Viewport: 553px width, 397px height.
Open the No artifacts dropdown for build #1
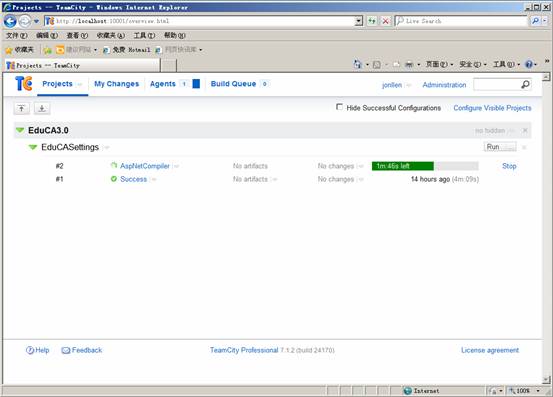[274, 179]
